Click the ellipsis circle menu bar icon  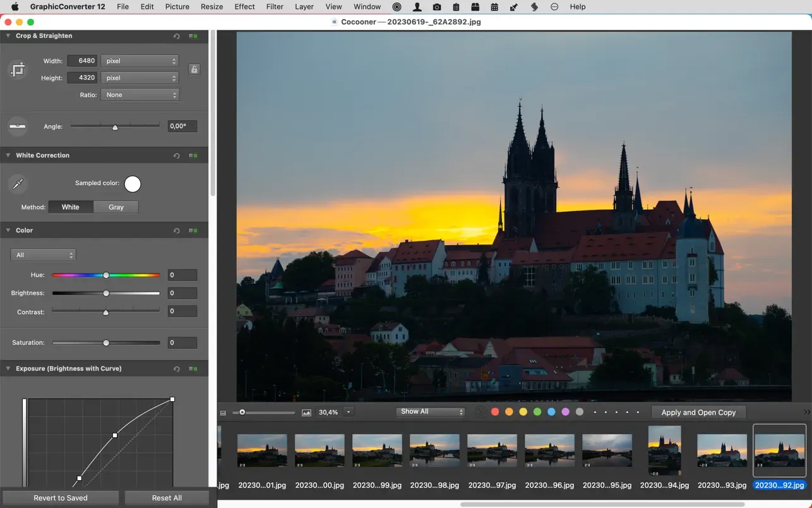coord(554,7)
